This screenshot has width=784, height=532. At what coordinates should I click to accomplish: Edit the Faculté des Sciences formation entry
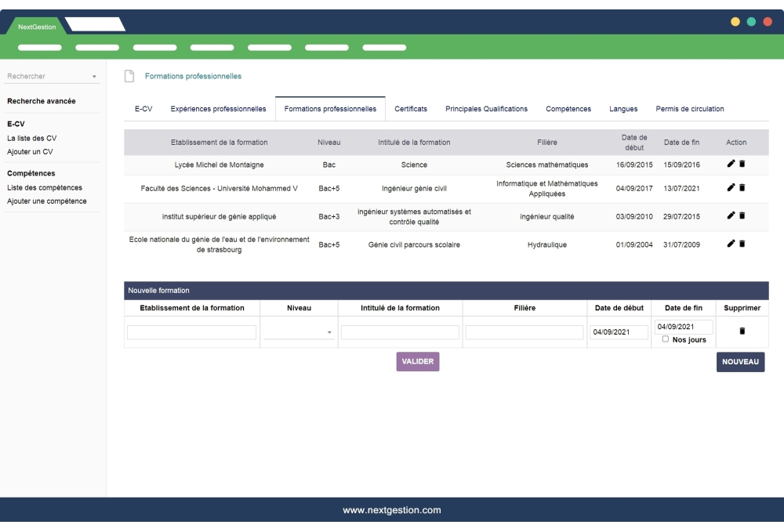(731, 186)
